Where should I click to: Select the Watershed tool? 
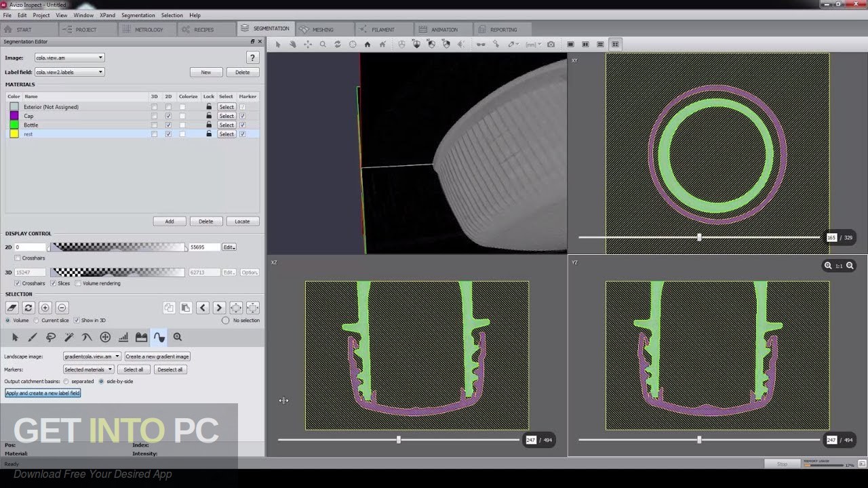[x=159, y=337]
